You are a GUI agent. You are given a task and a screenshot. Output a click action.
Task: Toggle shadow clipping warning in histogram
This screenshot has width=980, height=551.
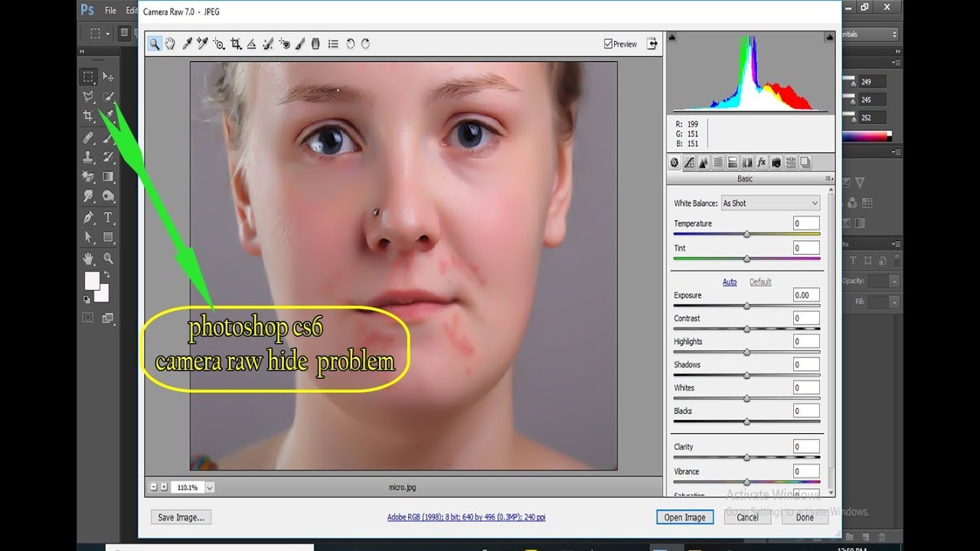coord(672,37)
